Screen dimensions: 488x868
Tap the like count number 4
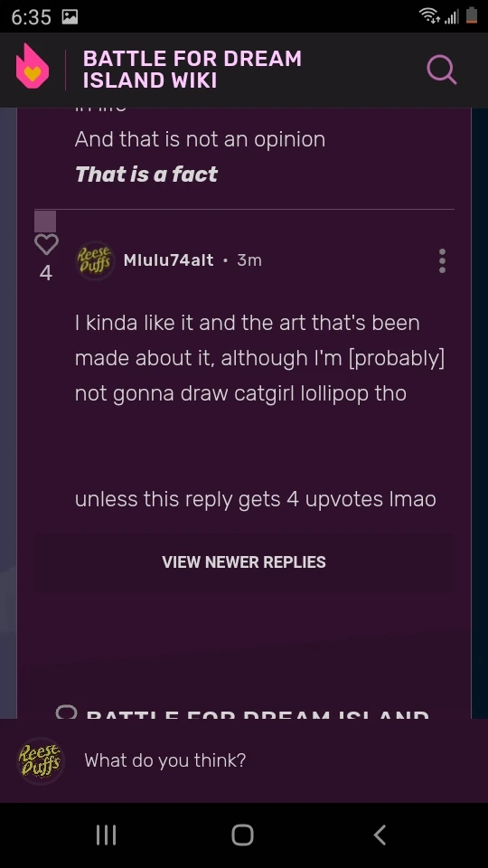(x=46, y=273)
